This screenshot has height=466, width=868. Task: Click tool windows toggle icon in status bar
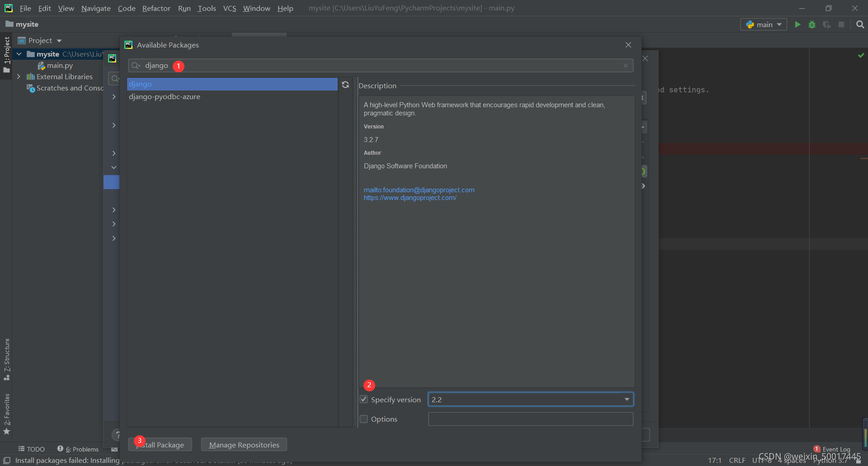(7, 460)
